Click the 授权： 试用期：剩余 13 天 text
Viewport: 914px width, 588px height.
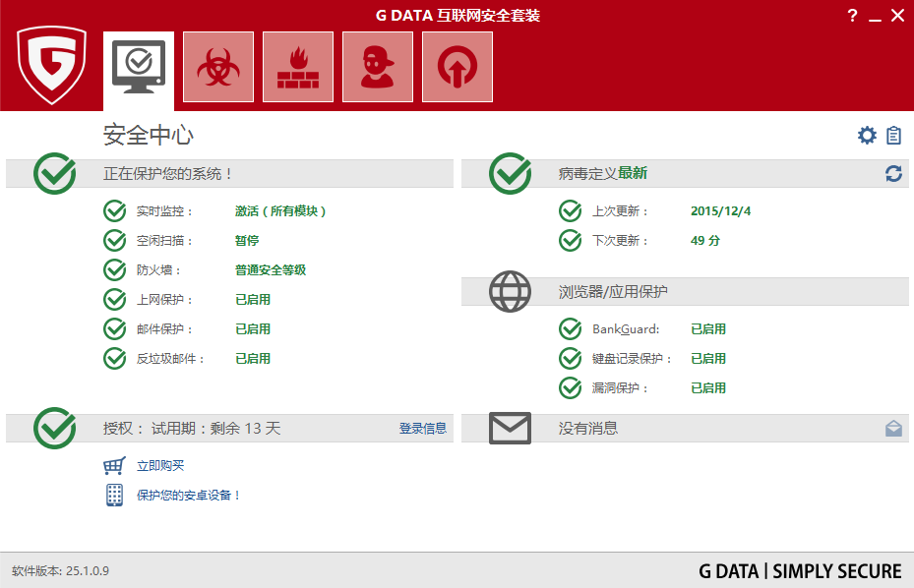192,429
